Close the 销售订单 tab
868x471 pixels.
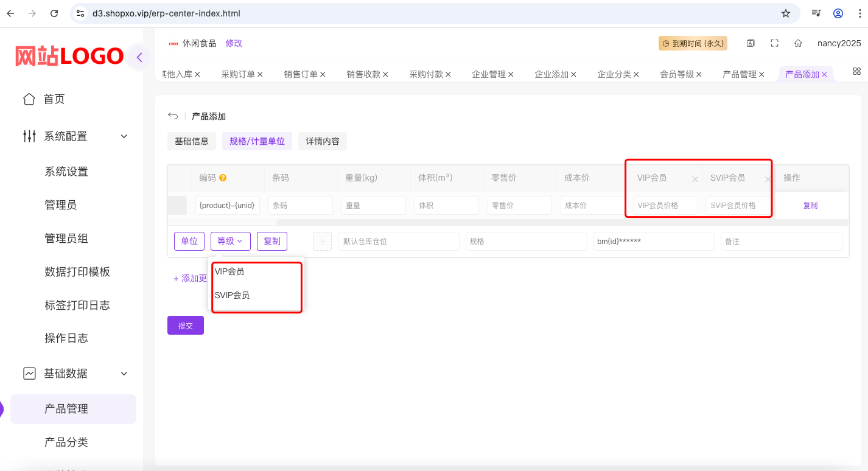pos(323,74)
